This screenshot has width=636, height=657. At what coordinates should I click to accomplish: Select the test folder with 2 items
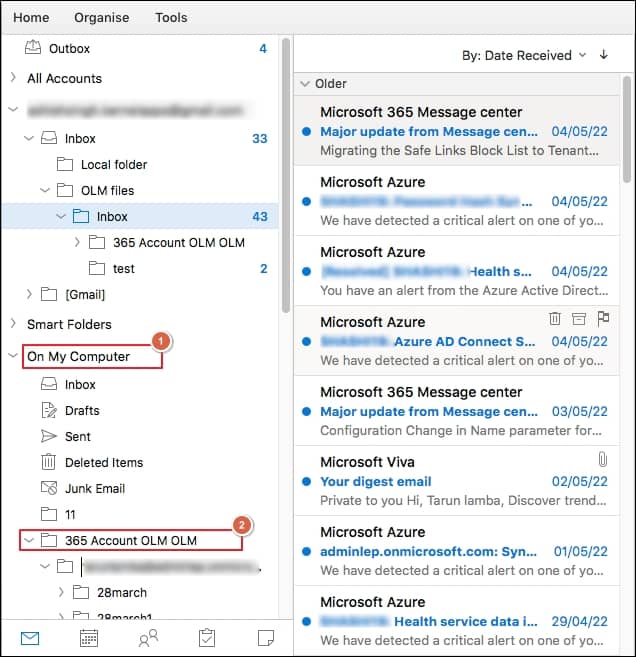coord(140,268)
